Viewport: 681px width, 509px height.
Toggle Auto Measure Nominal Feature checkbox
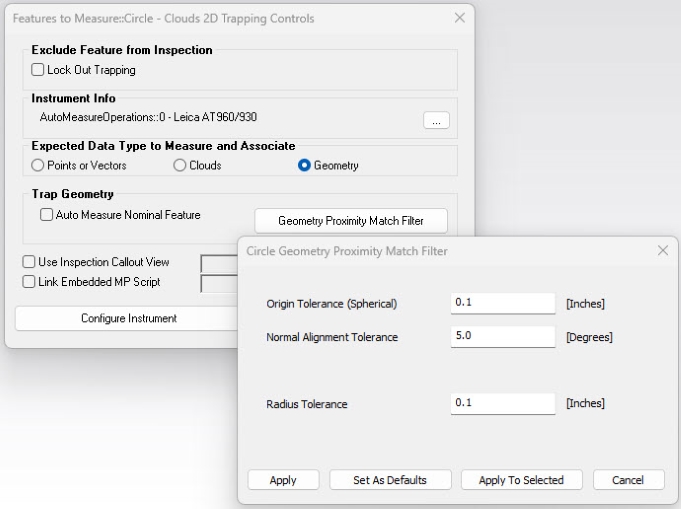click(47, 214)
